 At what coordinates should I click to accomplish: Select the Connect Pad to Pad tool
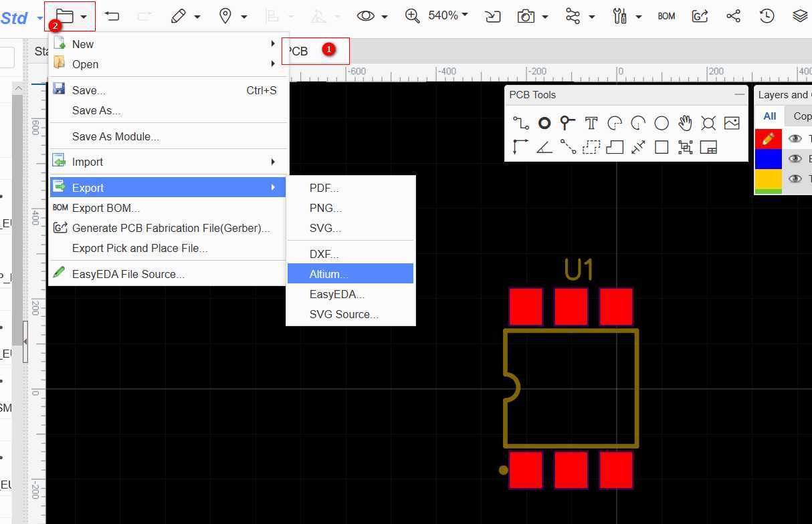click(x=568, y=147)
